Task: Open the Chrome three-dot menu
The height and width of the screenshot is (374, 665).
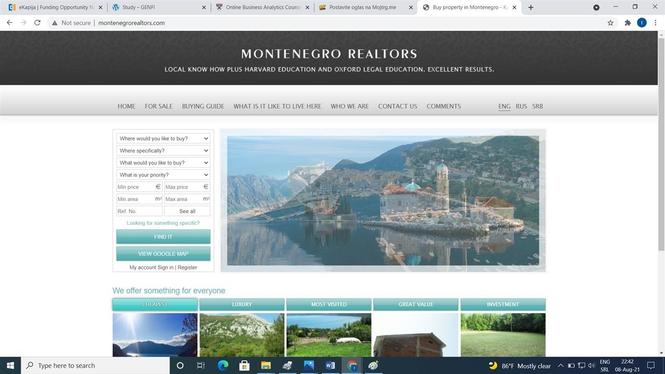Action: (x=655, y=23)
